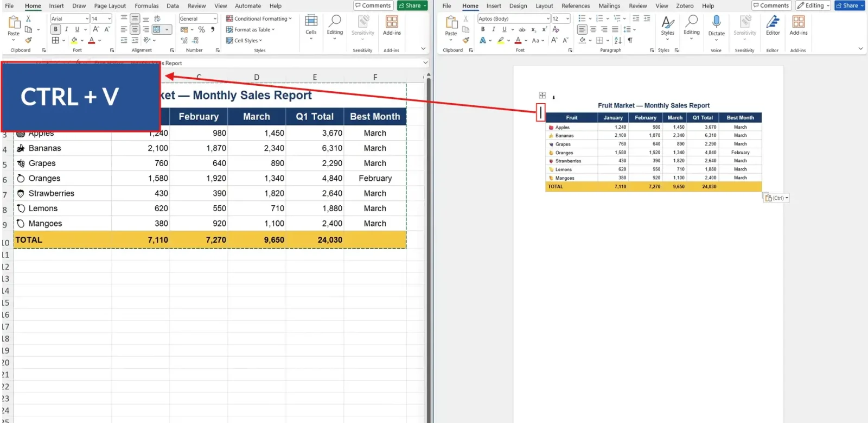This screenshot has width=868, height=423.
Task: Open Zotero tab in Word
Action: [x=685, y=6]
